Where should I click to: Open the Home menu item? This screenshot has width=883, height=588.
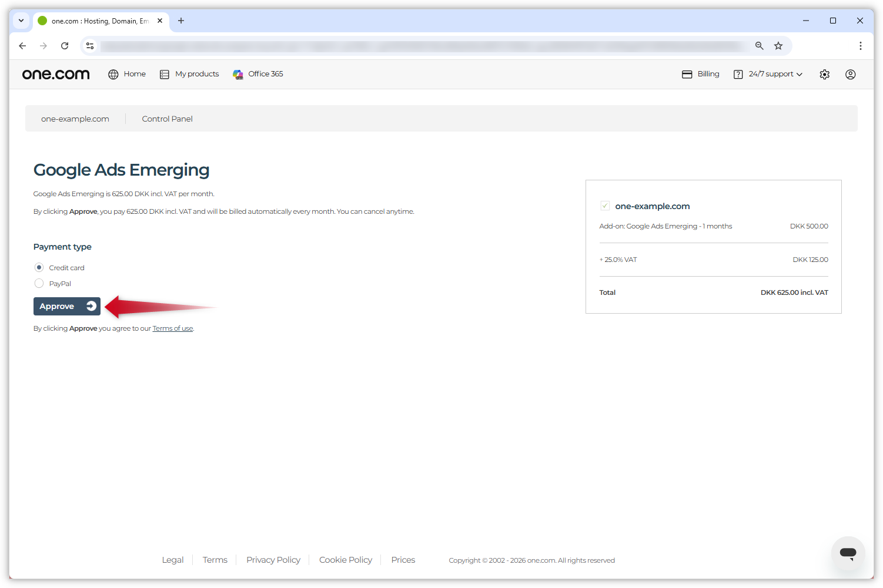tap(135, 74)
